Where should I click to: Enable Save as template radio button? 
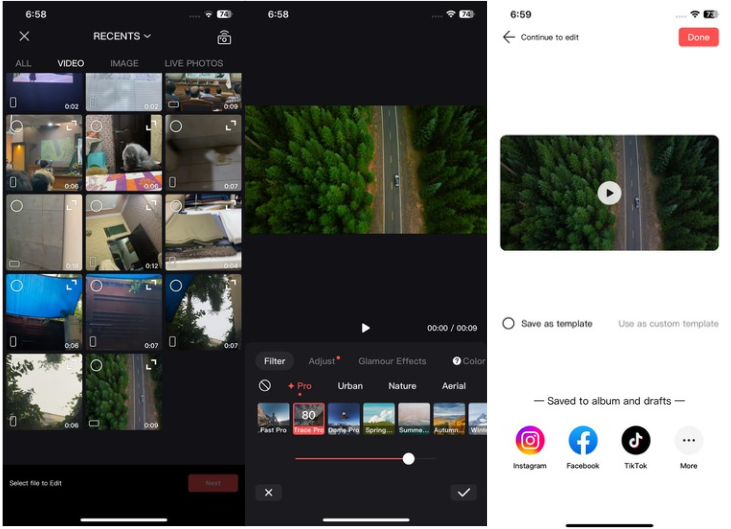coord(509,324)
